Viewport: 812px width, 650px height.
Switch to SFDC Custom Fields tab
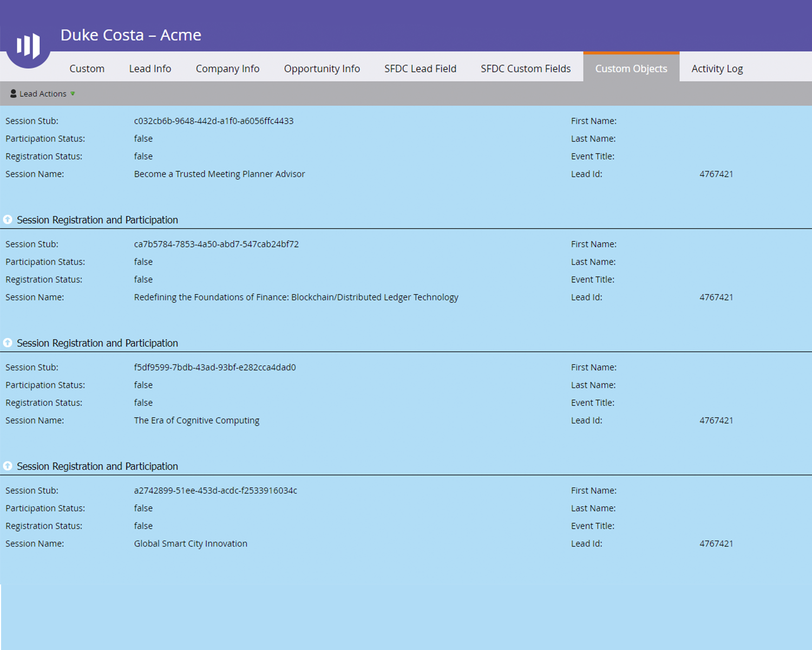click(x=526, y=69)
